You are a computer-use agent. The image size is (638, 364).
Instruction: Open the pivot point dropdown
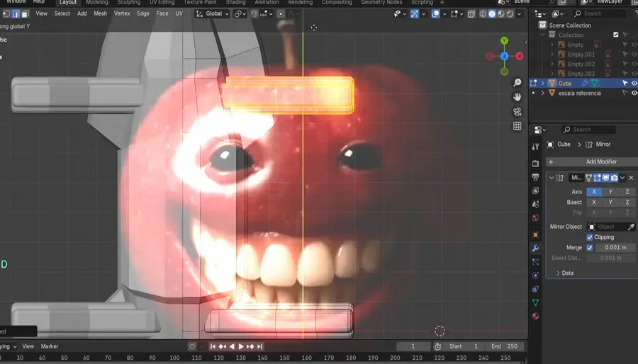tap(240, 14)
